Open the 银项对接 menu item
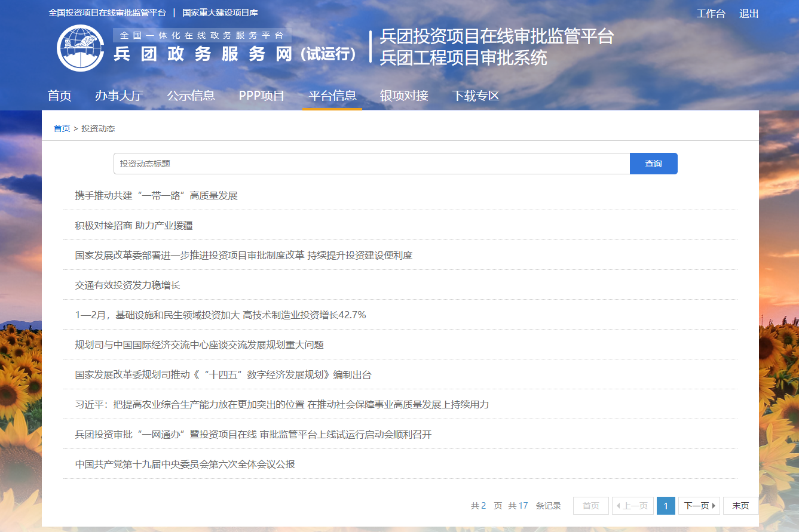 404,96
